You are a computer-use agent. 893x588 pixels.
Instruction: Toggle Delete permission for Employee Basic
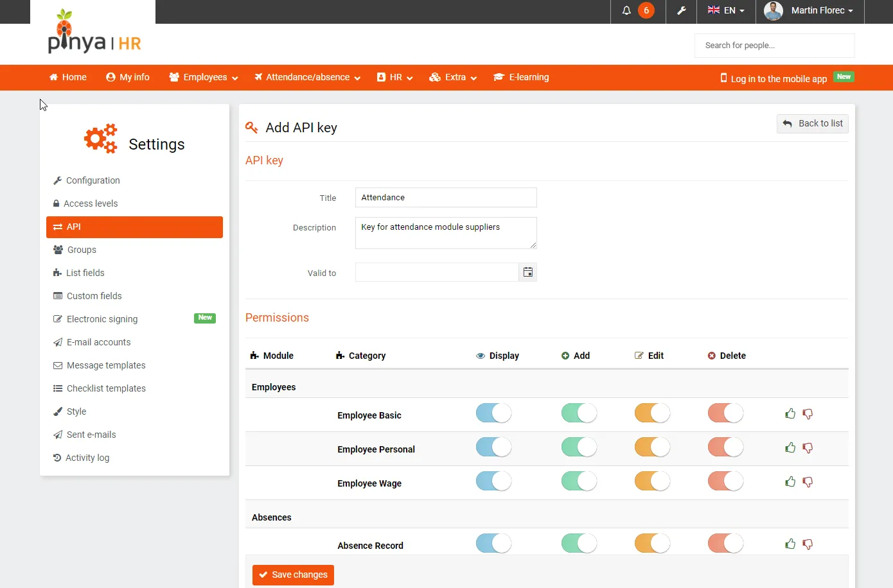pos(725,413)
